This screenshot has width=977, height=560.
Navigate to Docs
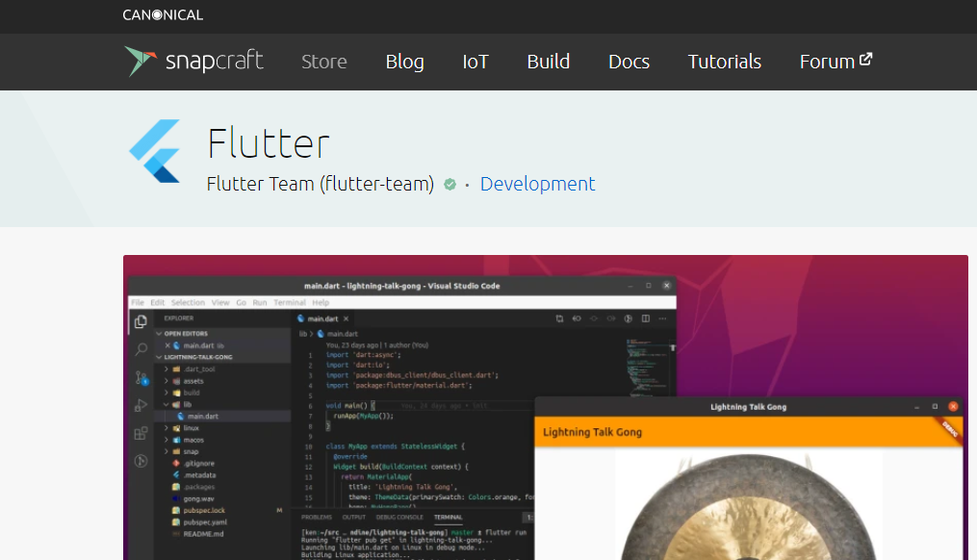[x=629, y=62]
